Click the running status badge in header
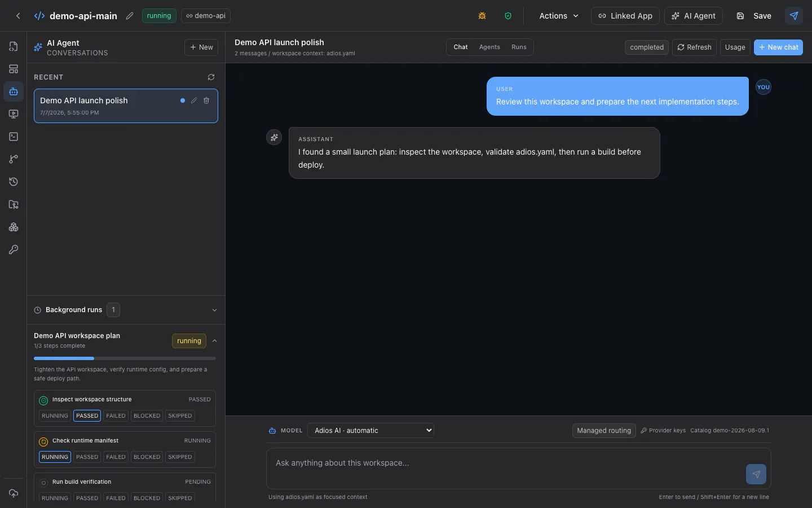 tap(159, 16)
